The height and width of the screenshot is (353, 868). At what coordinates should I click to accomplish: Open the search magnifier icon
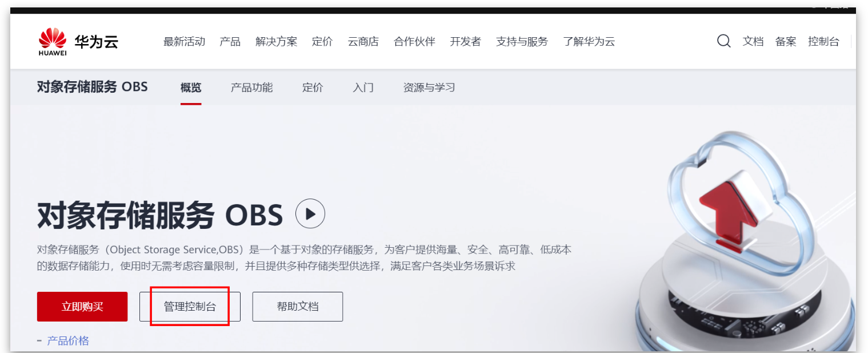[723, 41]
